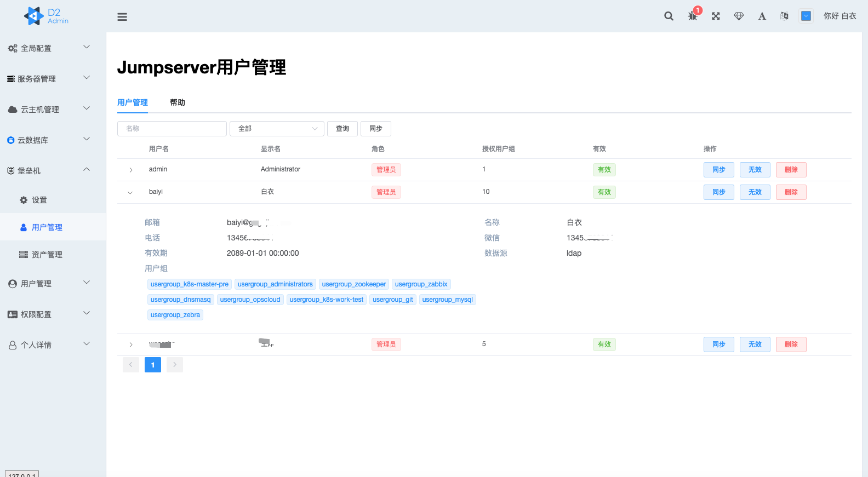Click the usergroup_dnsmasq tag

click(181, 300)
